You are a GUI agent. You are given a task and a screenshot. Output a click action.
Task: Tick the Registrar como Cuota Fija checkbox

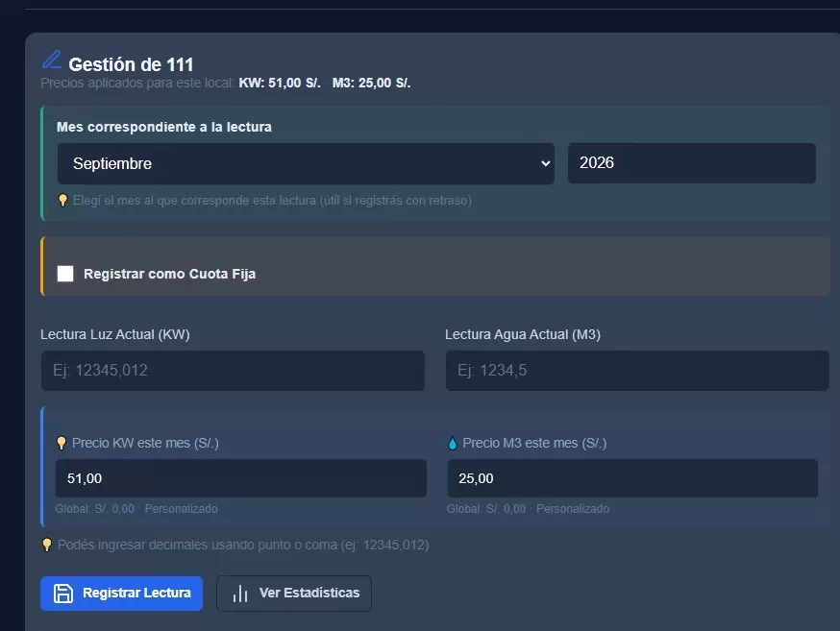click(x=65, y=274)
